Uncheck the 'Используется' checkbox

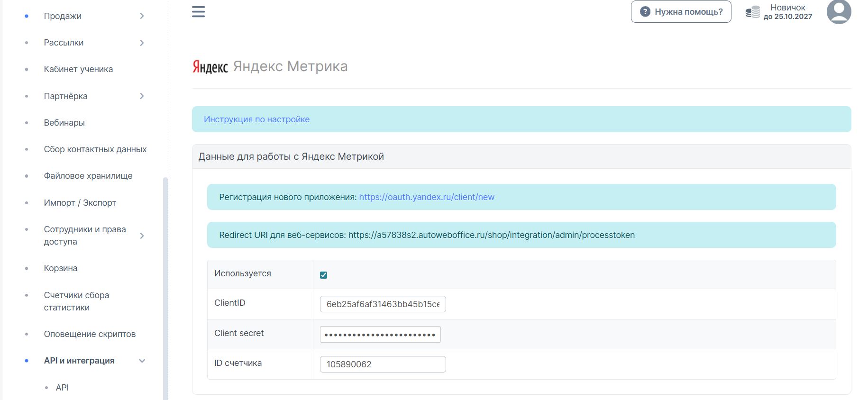pyautogui.click(x=324, y=275)
